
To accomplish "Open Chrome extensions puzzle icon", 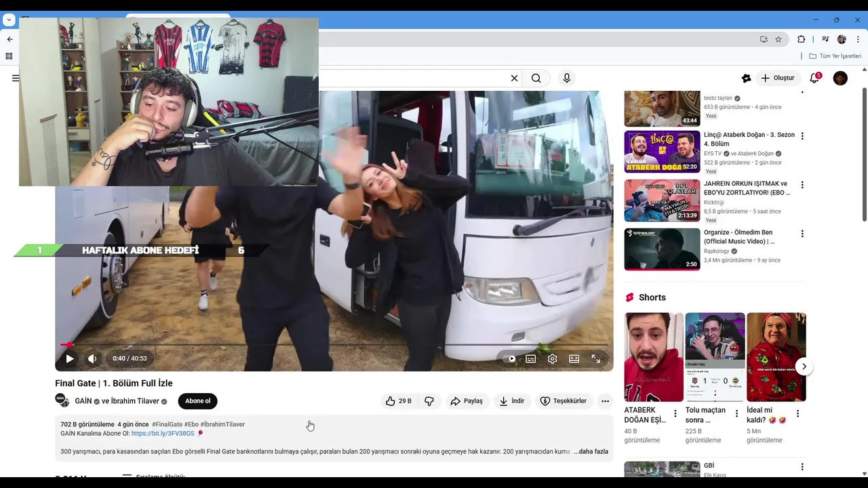I will (x=801, y=39).
